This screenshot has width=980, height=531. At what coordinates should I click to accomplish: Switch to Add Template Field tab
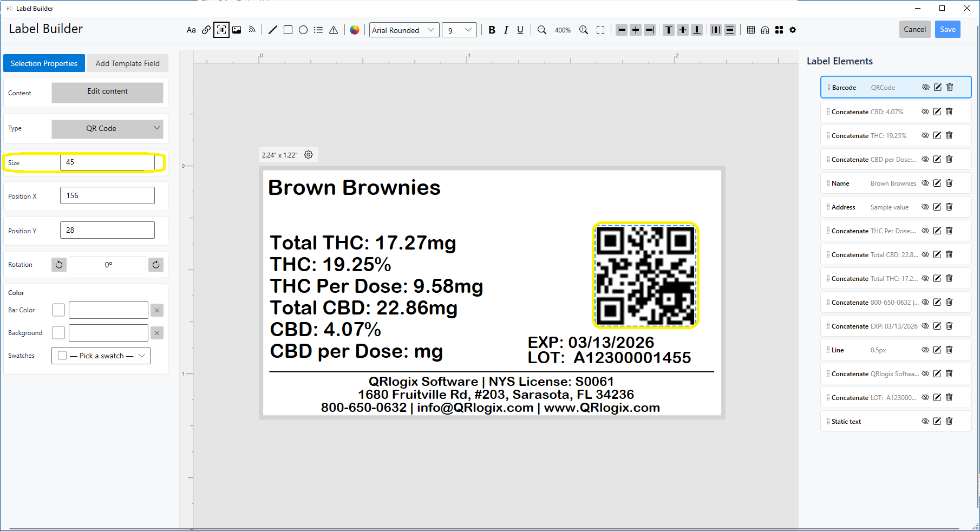pyautogui.click(x=128, y=63)
